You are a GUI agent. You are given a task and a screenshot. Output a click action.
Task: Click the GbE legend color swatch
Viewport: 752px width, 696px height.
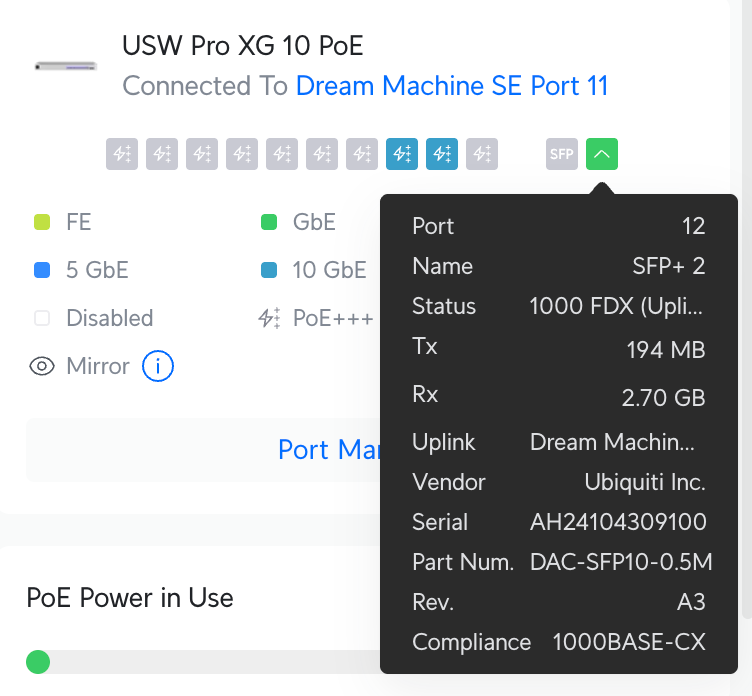click(x=269, y=222)
